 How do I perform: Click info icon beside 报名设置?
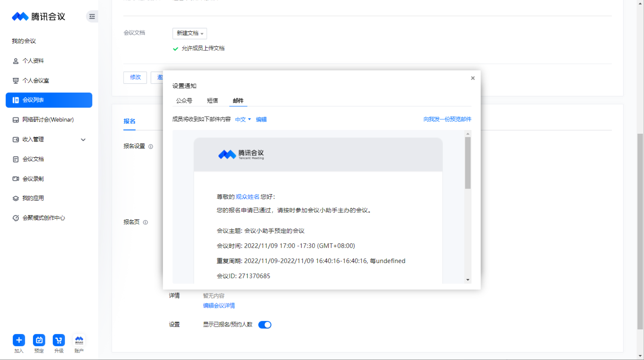[151, 147]
